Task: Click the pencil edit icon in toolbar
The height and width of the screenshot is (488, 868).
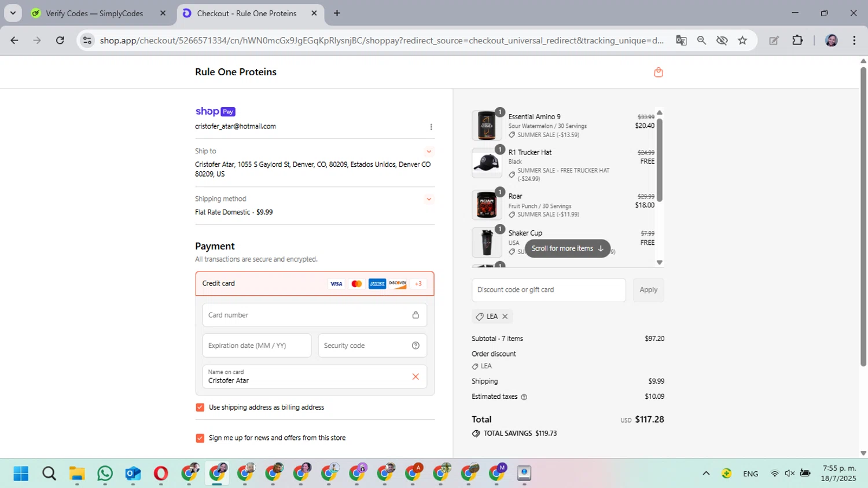Action: coord(774,41)
